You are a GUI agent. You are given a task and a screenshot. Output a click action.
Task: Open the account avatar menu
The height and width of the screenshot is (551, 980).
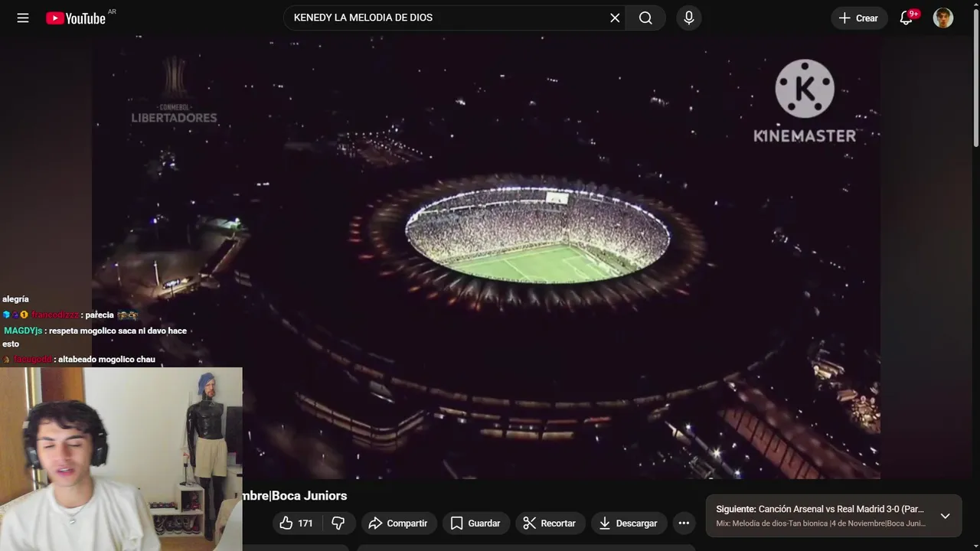[943, 18]
